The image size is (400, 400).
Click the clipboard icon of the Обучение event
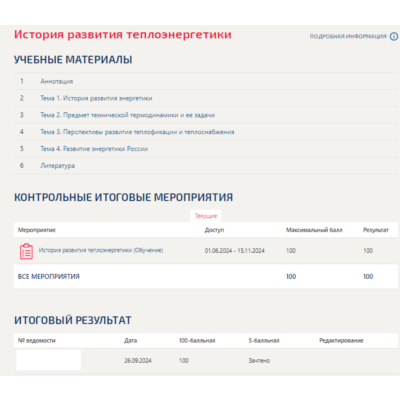coord(26,251)
